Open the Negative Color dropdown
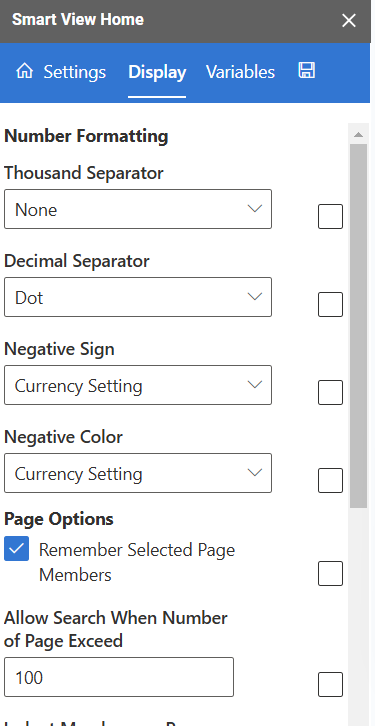375x726 pixels. 138,473
